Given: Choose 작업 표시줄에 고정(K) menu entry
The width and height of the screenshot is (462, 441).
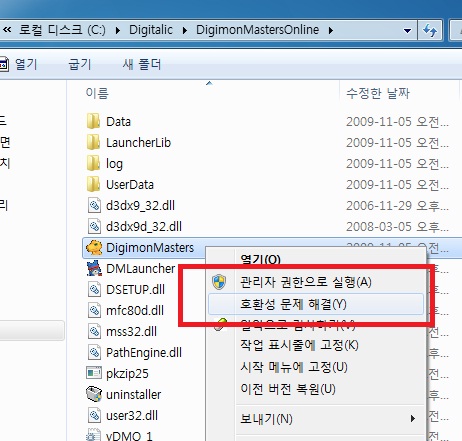Looking at the screenshot, I should (299, 345).
